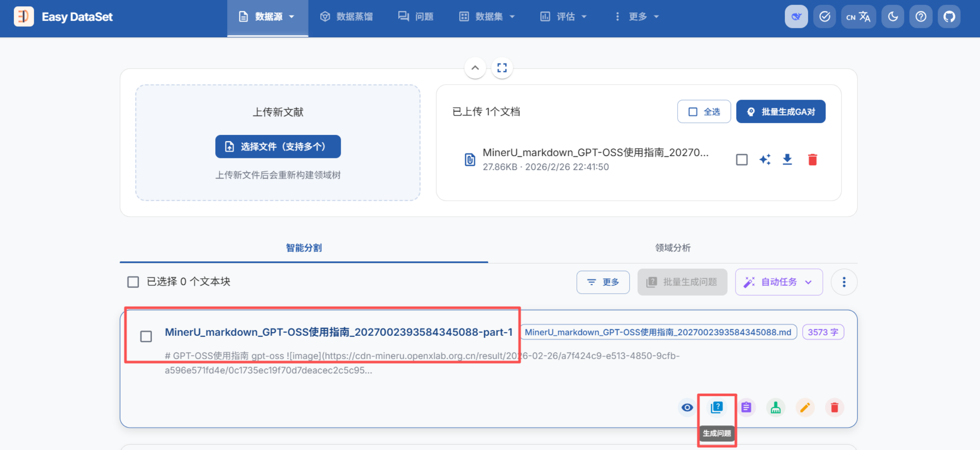This screenshot has width=980, height=450.
Task: Collapse the upload panel with chevron-up
Action: coord(475,67)
